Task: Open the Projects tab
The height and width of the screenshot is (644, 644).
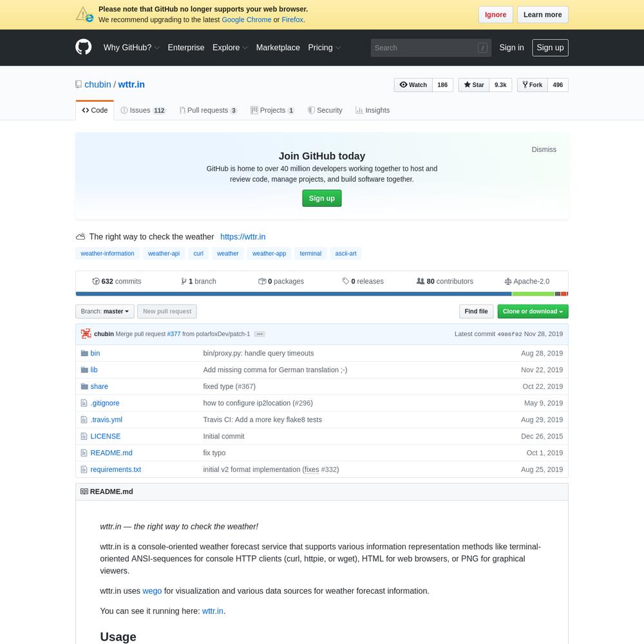Action: pos(272,110)
